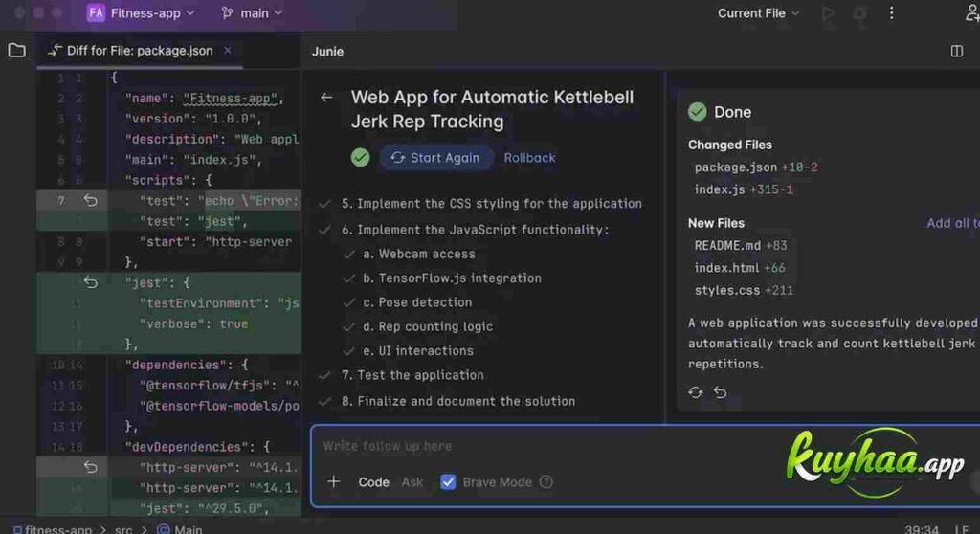980x534 pixels.
Task: Open the Current File run configuration dropdown
Action: click(x=758, y=13)
